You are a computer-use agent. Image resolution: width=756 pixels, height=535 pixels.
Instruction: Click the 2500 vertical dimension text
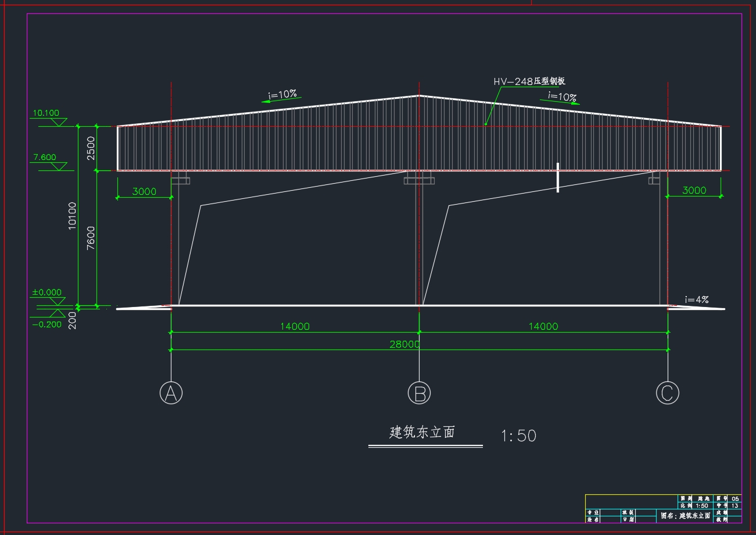click(91, 148)
